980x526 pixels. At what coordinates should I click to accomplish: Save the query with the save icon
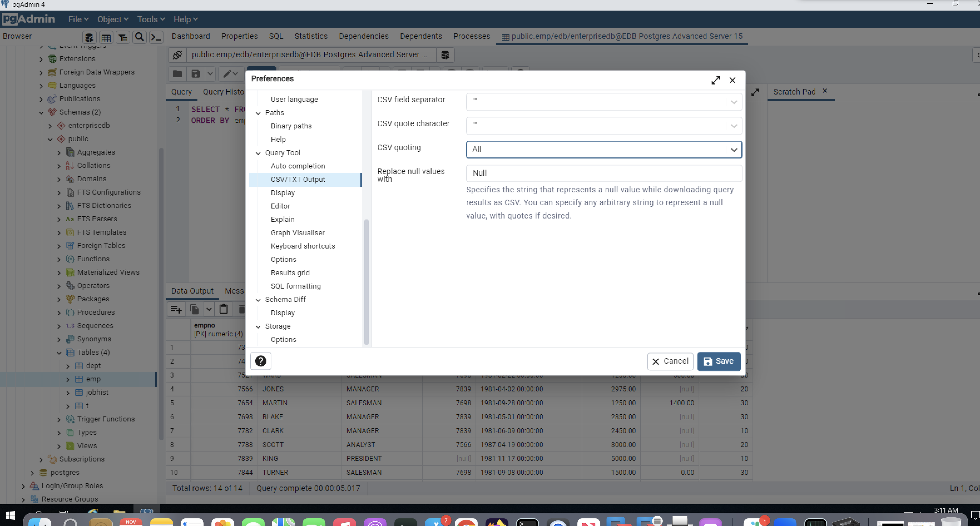click(195, 73)
